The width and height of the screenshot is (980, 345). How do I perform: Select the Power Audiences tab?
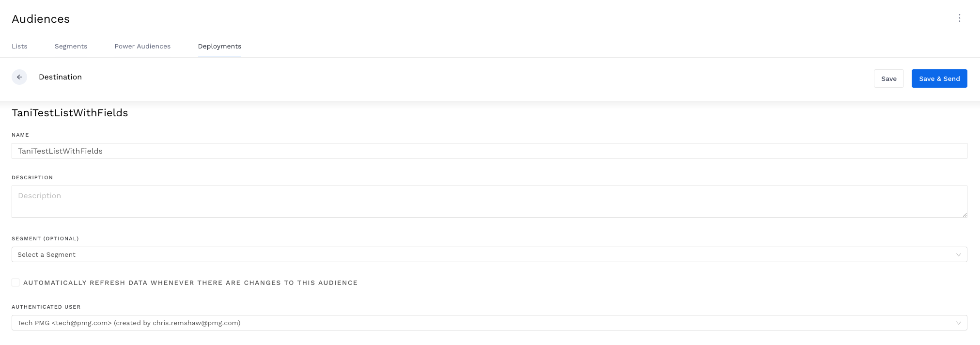coord(142,46)
